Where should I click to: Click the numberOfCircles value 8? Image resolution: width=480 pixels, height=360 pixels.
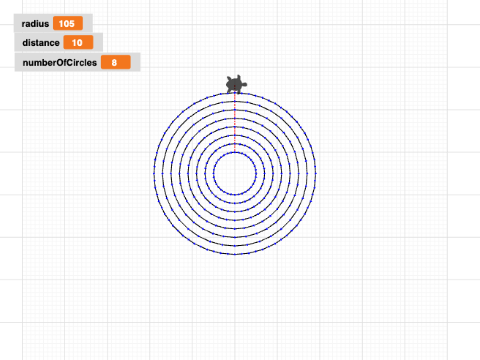[x=116, y=62]
